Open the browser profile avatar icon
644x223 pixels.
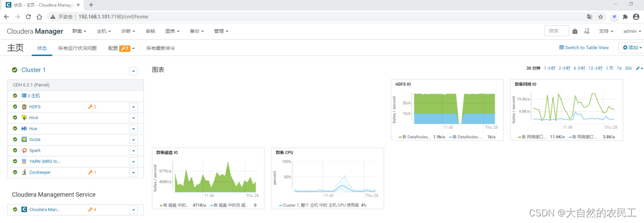636,16
